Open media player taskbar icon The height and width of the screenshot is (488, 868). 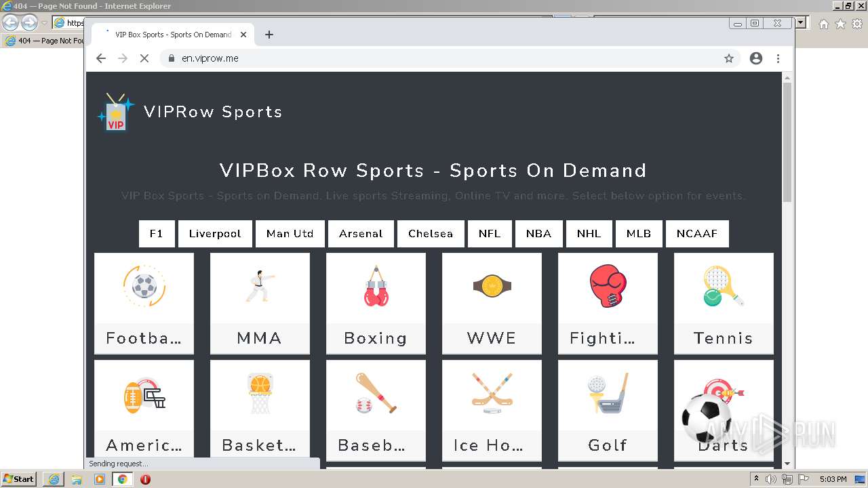click(x=100, y=479)
